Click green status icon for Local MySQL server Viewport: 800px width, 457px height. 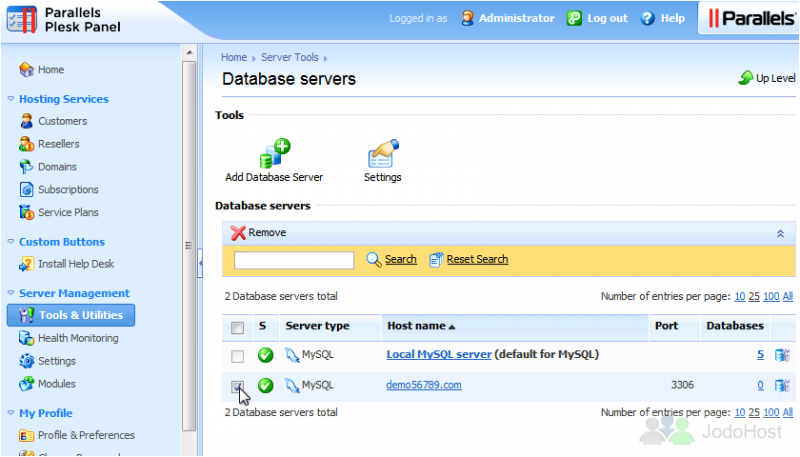click(265, 355)
